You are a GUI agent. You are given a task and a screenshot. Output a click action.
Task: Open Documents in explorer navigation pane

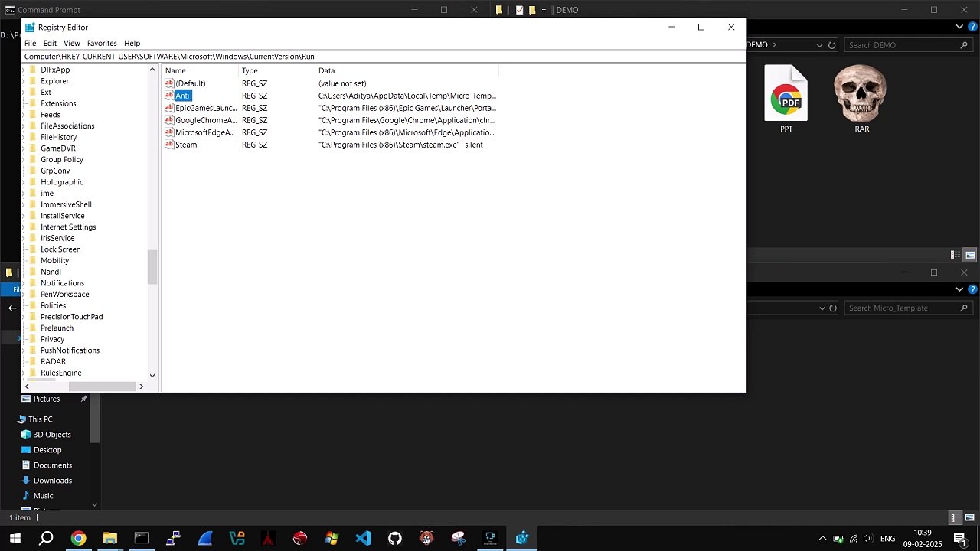click(x=52, y=465)
